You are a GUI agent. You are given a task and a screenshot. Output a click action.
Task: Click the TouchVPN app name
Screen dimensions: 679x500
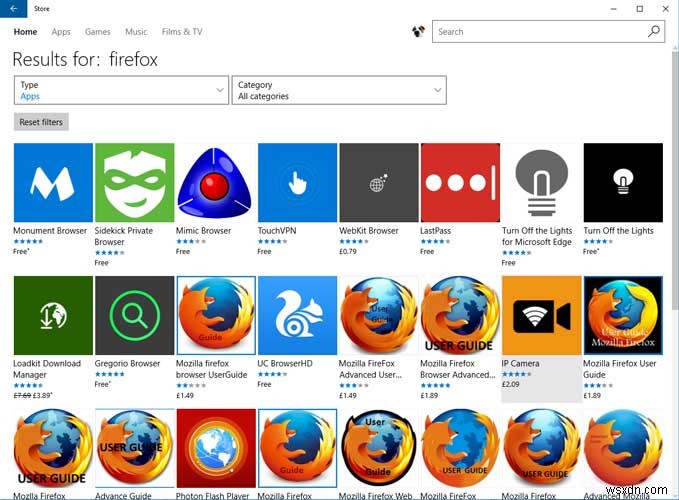[x=277, y=231]
